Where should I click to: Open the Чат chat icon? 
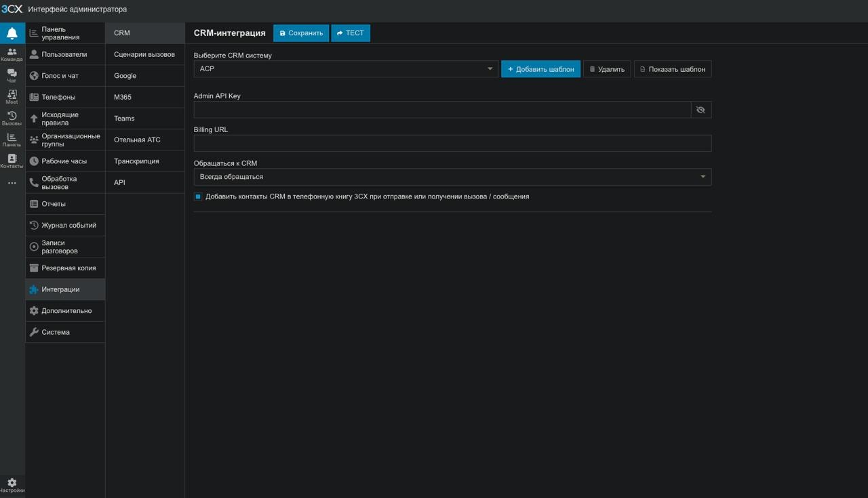click(12, 75)
